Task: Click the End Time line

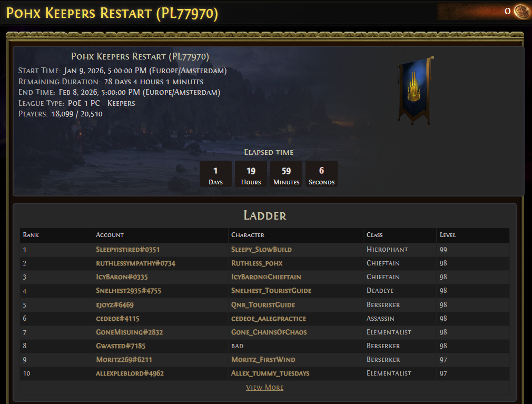Action: (x=119, y=92)
